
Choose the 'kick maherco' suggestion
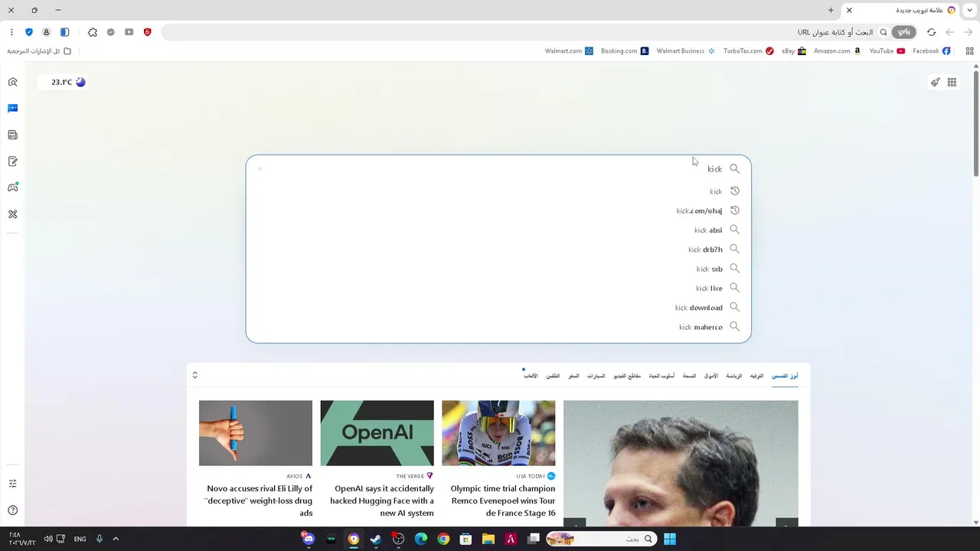coord(498,327)
